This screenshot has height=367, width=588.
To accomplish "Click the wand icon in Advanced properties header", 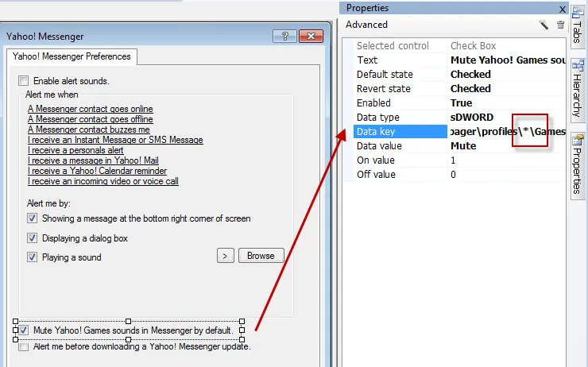I will click(544, 25).
